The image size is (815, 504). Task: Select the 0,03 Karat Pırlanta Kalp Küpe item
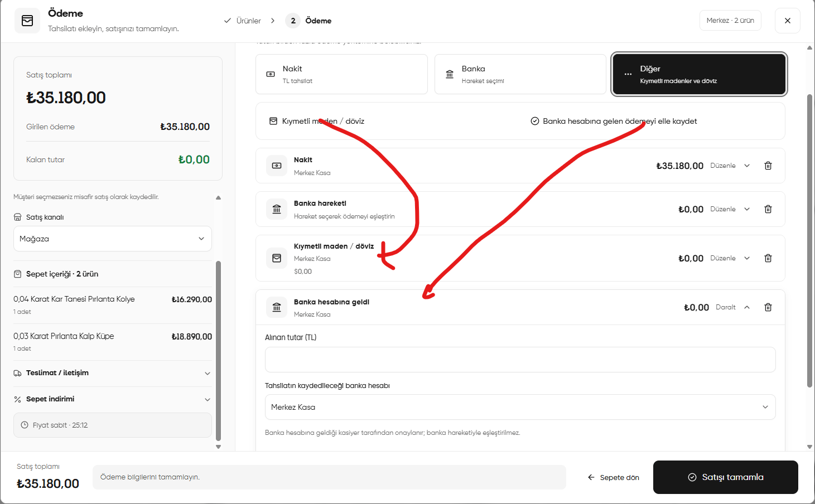[x=113, y=342]
